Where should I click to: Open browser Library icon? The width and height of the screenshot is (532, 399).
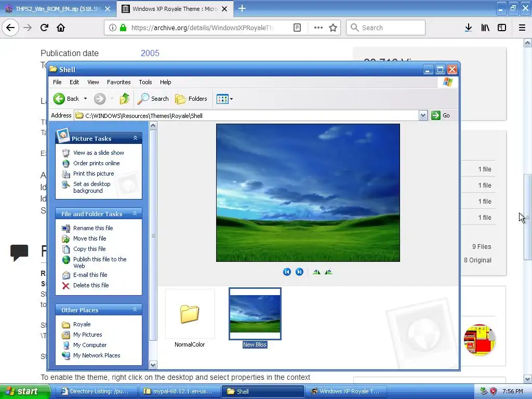(x=485, y=28)
